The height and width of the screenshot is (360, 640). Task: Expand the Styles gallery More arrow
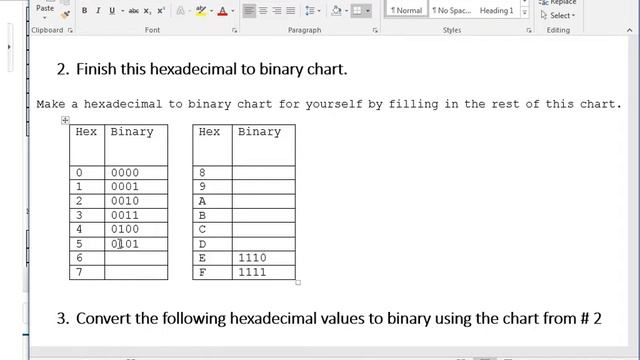(525, 13)
